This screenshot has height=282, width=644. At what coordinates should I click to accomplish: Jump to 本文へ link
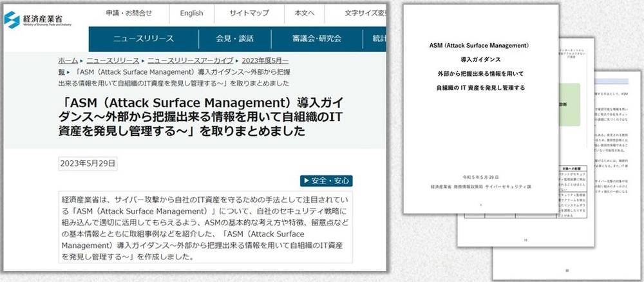pos(305,13)
